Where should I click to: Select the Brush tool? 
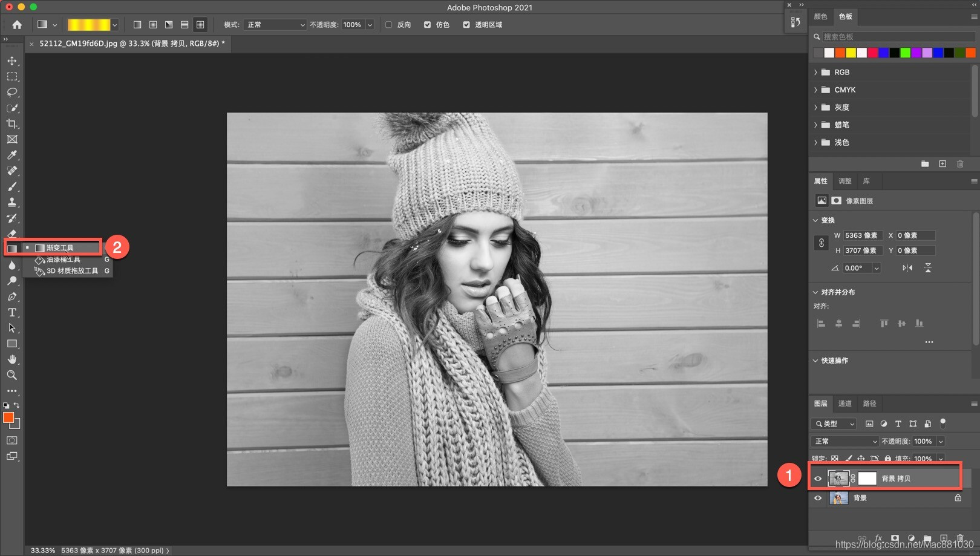(x=12, y=187)
